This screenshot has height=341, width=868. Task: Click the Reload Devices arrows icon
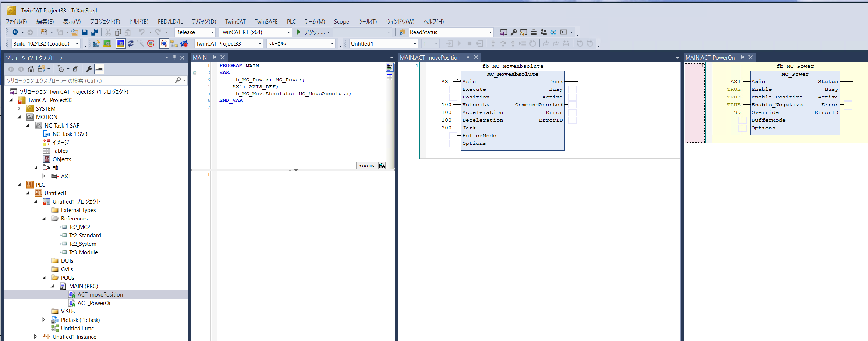[131, 44]
